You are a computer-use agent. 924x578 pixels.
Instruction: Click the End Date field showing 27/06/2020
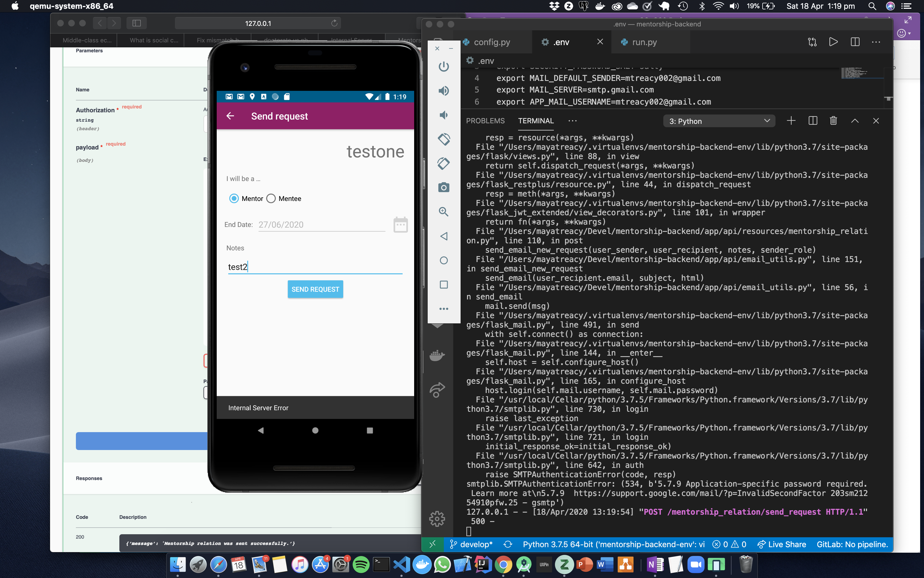pyautogui.click(x=321, y=224)
